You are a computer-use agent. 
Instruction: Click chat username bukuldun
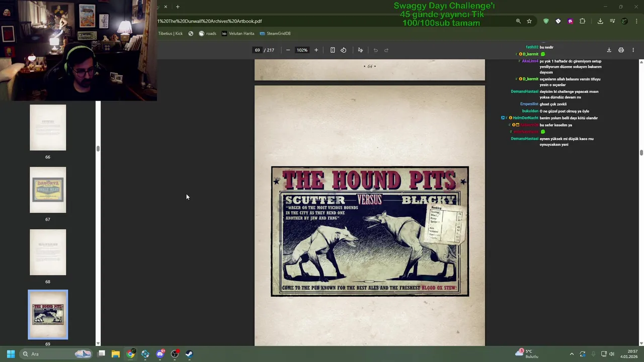530,111
